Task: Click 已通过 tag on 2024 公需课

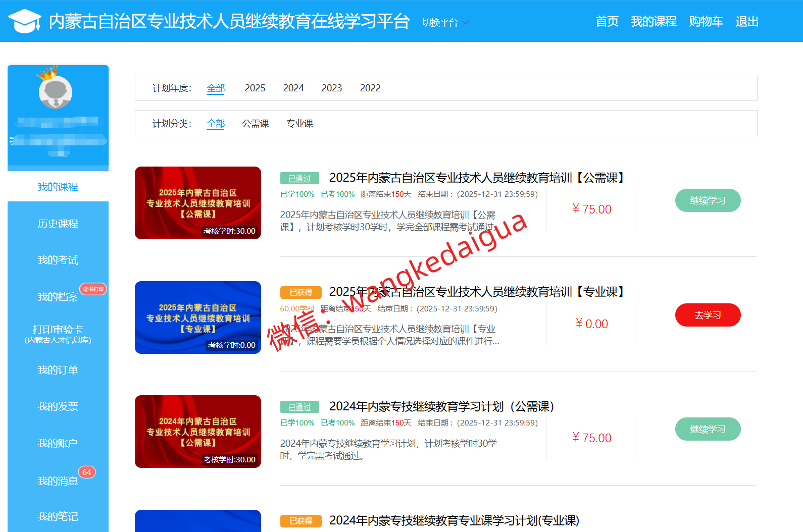Action: [x=299, y=407]
